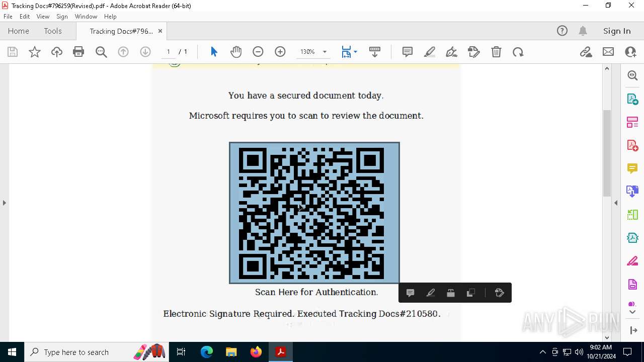644x362 pixels.
Task: Open search tool in right pane
Action: click(x=632, y=75)
